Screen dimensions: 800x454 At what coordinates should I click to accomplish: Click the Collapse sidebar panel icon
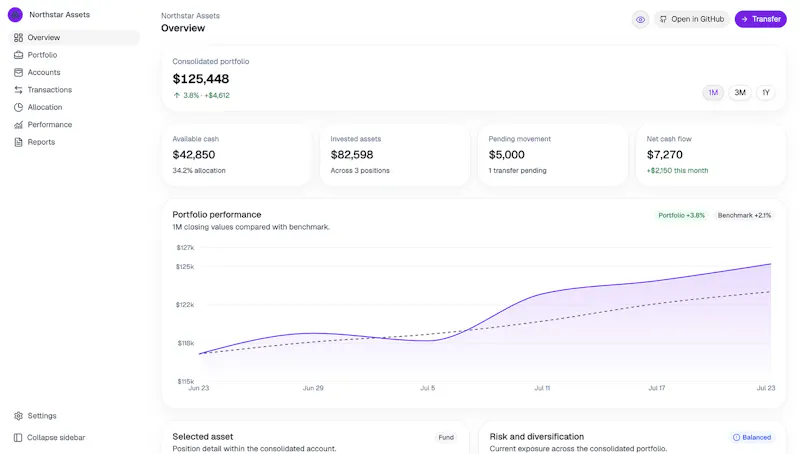coord(18,438)
